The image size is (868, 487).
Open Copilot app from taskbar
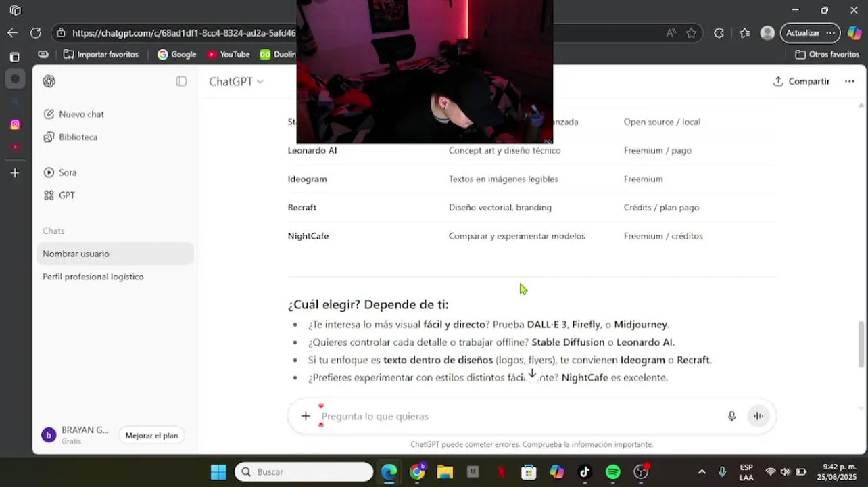pos(557,471)
